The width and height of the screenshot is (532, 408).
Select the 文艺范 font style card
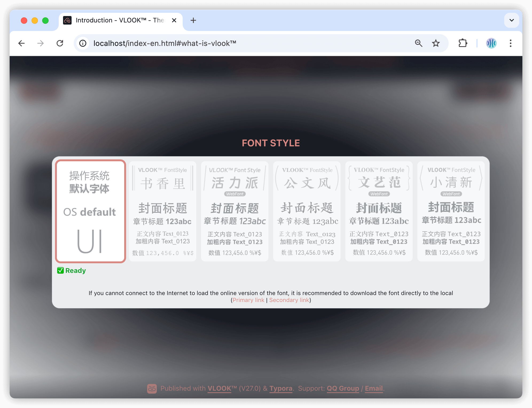[379, 211]
